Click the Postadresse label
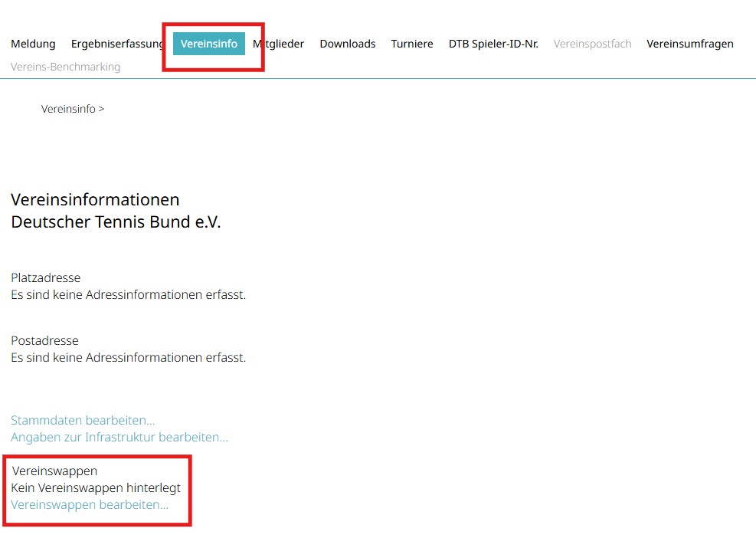The height and width of the screenshot is (538, 756). [44, 340]
